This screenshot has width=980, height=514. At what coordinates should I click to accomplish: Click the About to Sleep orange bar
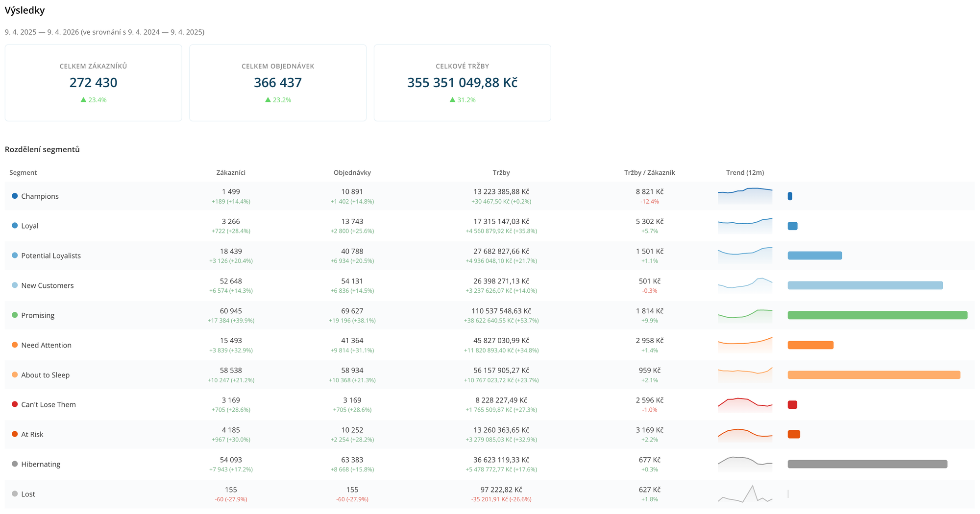pyautogui.click(x=874, y=375)
